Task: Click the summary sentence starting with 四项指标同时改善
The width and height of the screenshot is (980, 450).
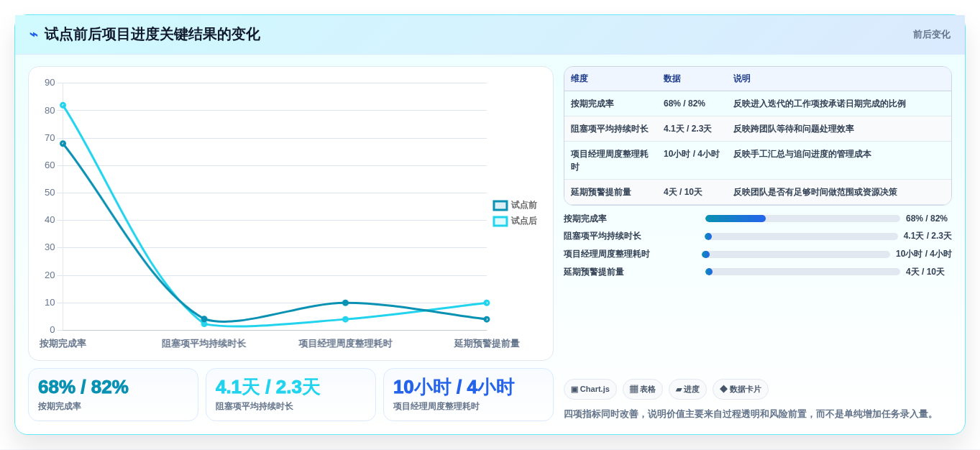Action: [750, 414]
